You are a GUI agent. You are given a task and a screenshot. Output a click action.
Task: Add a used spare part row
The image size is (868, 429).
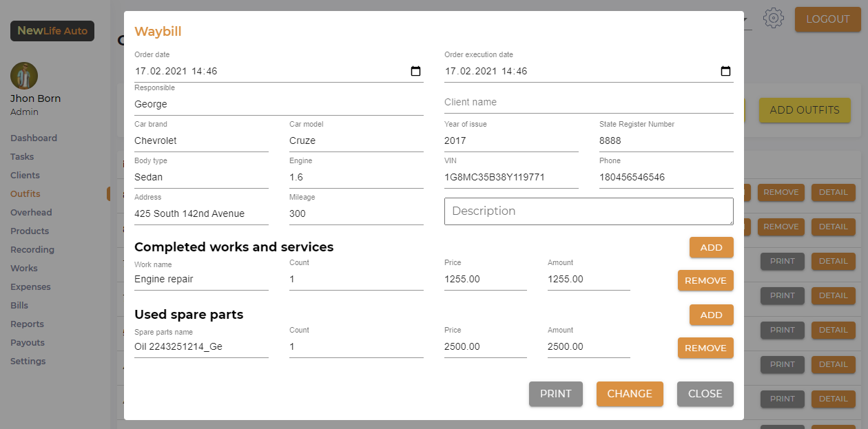pyautogui.click(x=711, y=315)
